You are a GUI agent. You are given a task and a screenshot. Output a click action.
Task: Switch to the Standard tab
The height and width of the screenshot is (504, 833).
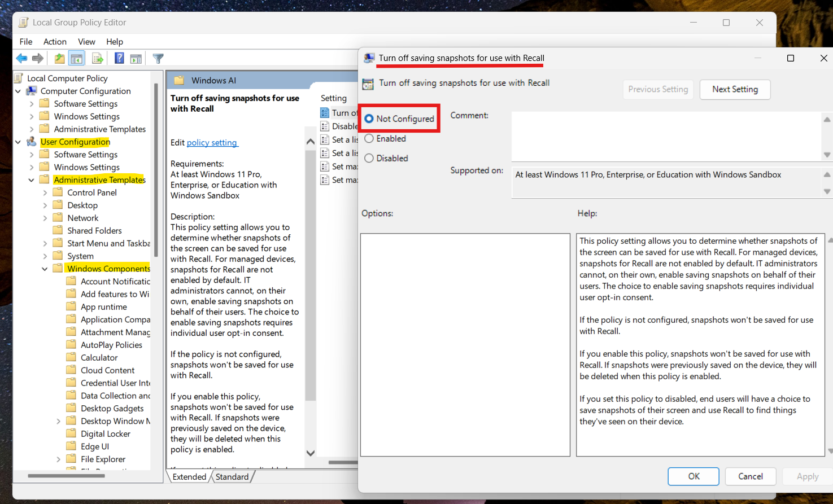click(232, 476)
